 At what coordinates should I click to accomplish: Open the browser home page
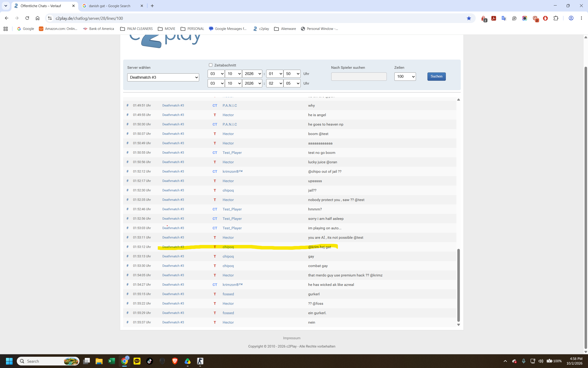tap(37, 18)
